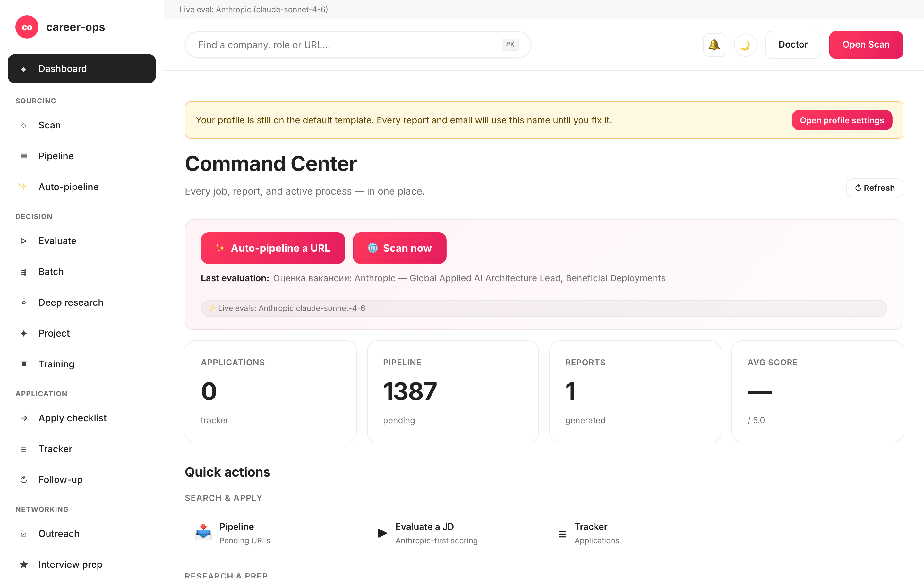Click the Live evals status bar
The height and width of the screenshot is (578, 924).
(x=544, y=308)
